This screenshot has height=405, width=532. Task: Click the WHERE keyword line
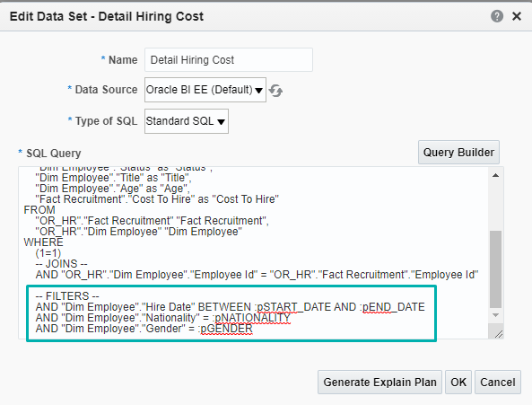point(43,242)
